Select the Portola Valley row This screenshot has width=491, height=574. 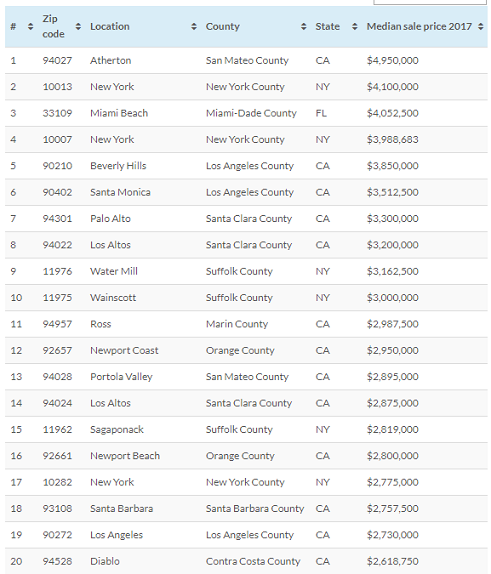click(x=246, y=377)
